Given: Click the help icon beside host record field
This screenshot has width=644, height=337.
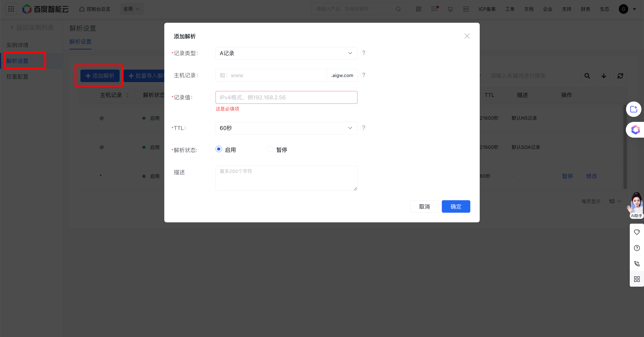Looking at the screenshot, I should [363, 75].
